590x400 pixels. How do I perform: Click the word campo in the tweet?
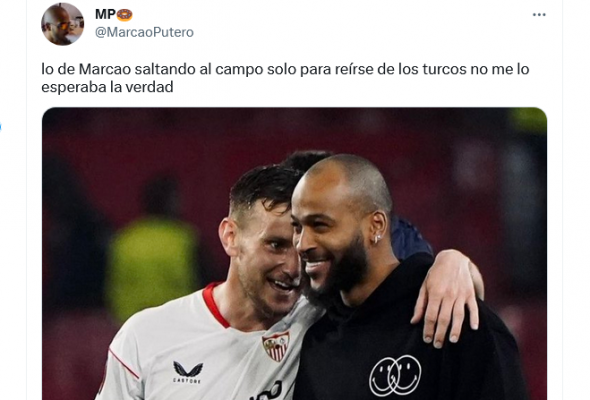coord(239,70)
